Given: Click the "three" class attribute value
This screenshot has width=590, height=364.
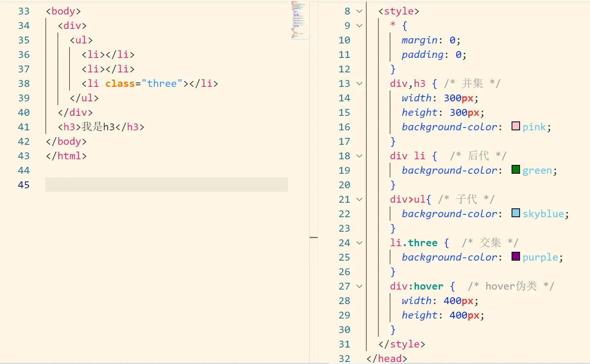Looking at the screenshot, I should 162,84.
